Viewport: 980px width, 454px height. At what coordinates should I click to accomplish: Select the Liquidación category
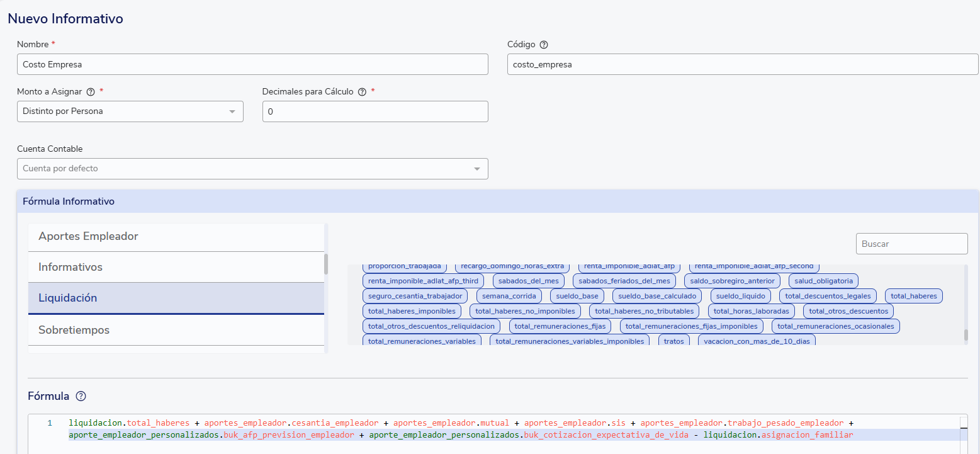pos(176,298)
